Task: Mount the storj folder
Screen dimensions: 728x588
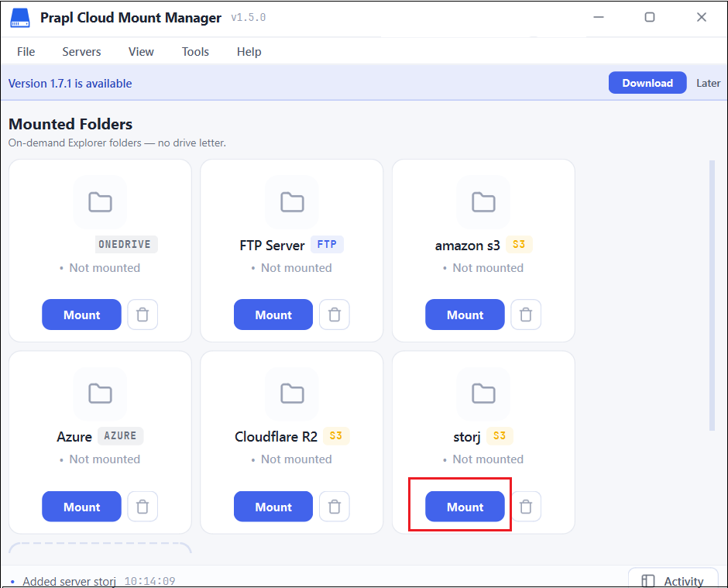Action: point(465,506)
